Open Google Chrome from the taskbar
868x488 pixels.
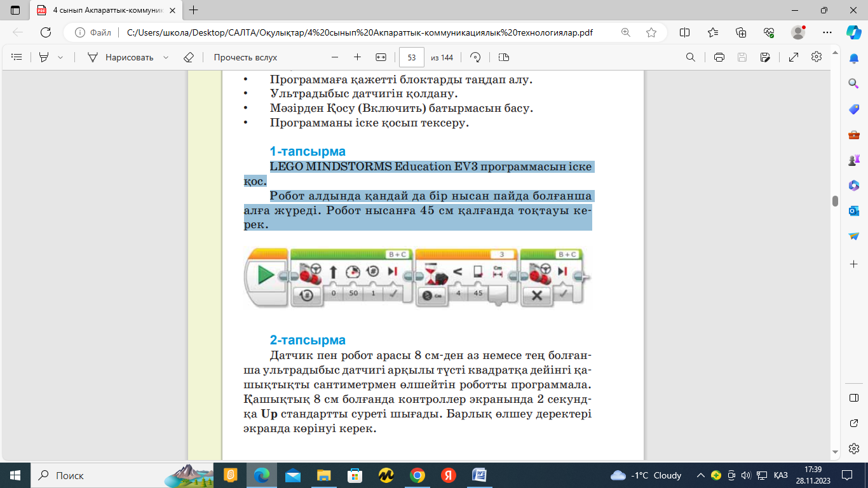tap(417, 475)
